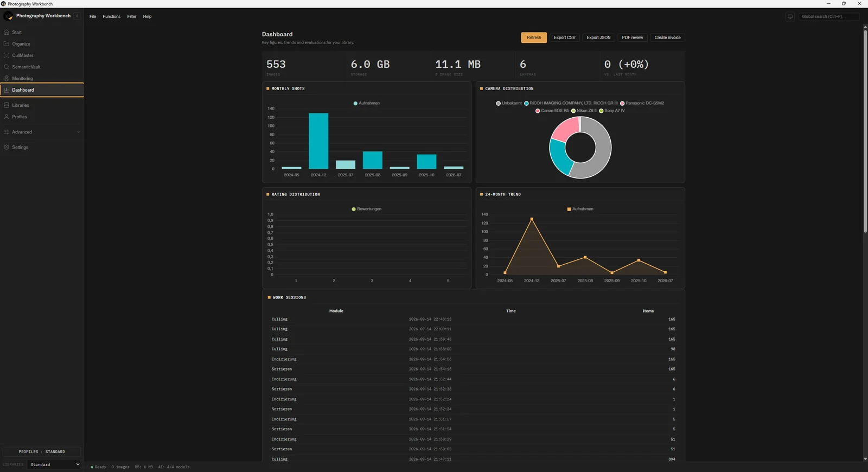Toggle Aufnahmen legend in 24-Month Trend chart

(x=580, y=209)
